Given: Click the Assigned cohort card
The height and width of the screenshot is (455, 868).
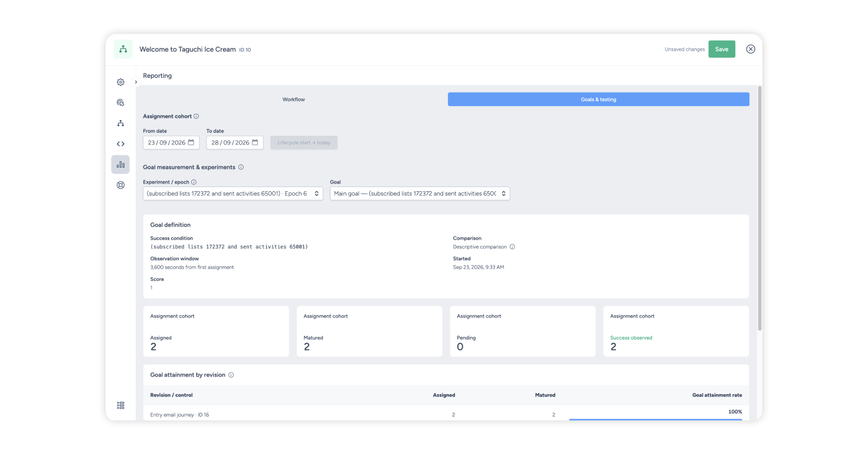Looking at the screenshot, I should [216, 331].
